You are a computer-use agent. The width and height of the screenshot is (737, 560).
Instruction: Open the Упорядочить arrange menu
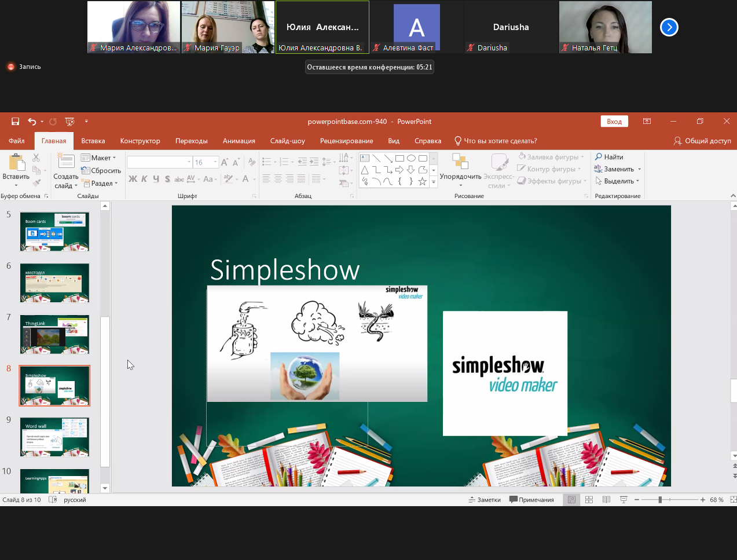point(460,168)
